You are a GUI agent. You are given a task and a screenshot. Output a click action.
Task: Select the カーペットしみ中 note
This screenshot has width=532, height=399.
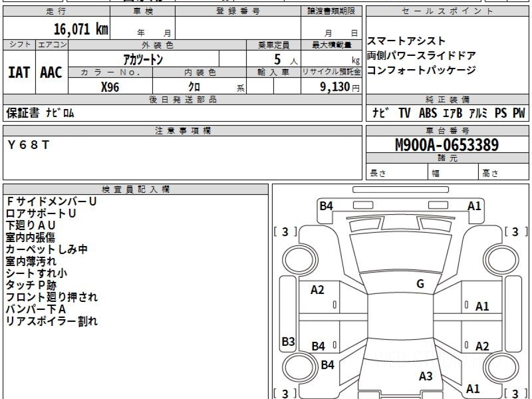click(47, 249)
